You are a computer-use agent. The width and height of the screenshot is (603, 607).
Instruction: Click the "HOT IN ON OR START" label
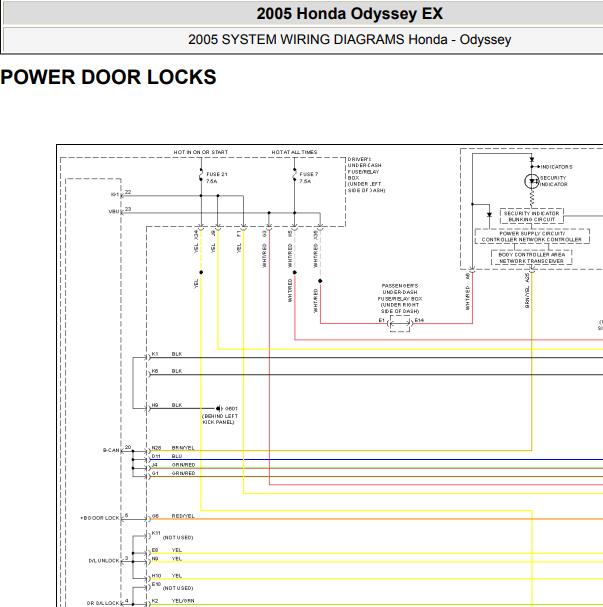200,152
